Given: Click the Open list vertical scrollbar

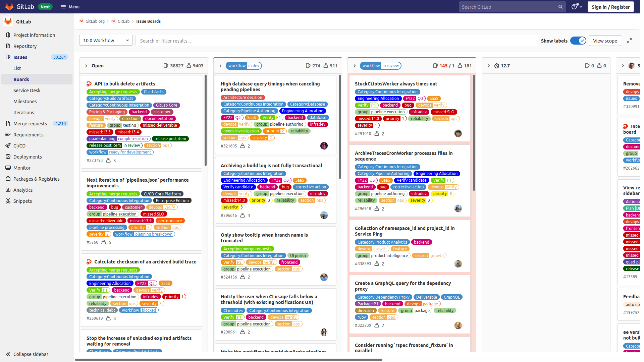Looking at the screenshot, I should pyautogui.click(x=206, y=121).
